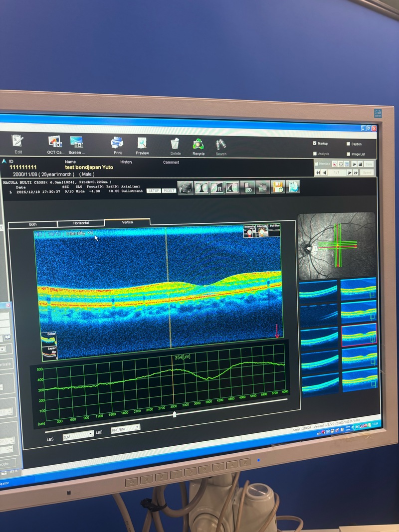The height and width of the screenshot is (532, 399).
Task: Enable the Caption checkbox
Action: [348, 144]
